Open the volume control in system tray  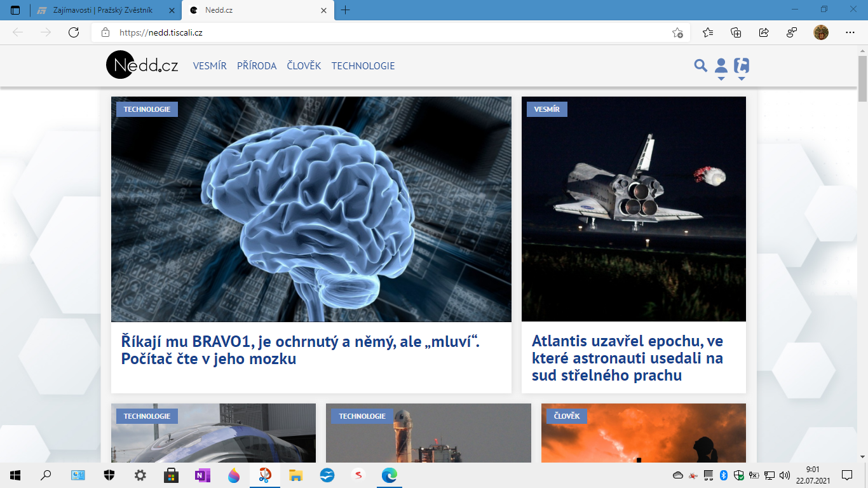pyautogui.click(x=783, y=475)
